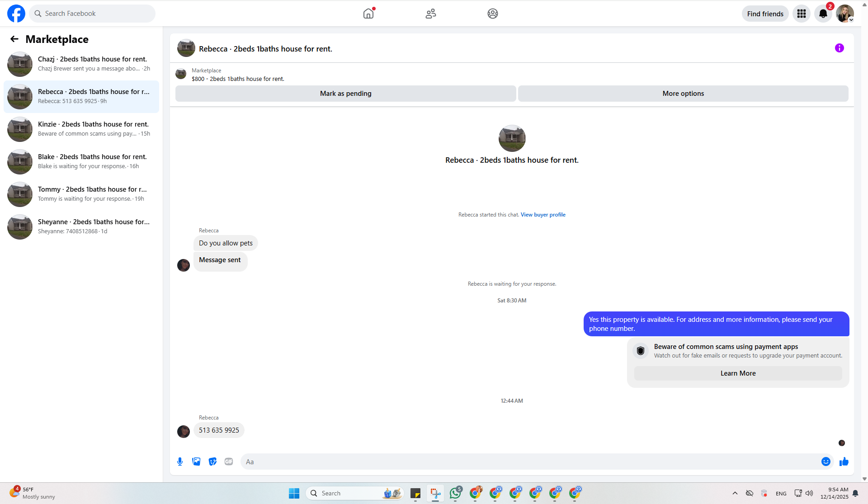The width and height of the screenshot is (868, 504).
Task: Open the More options menu
Action: point(683,94)
